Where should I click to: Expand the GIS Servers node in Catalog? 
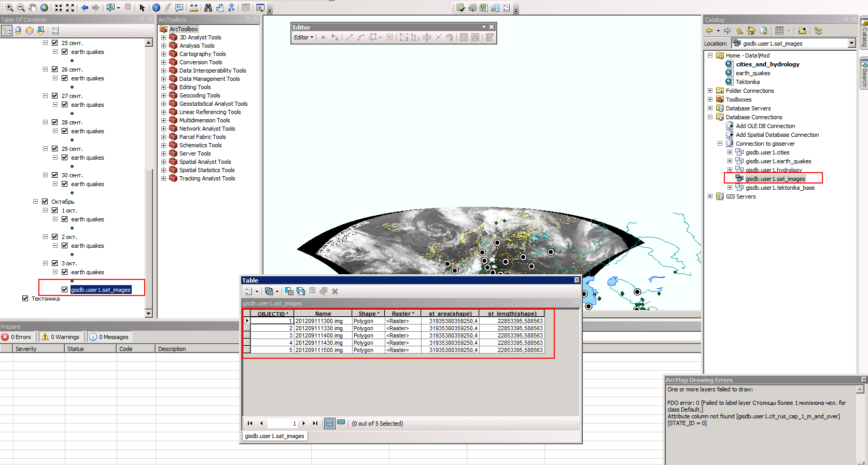710,196
